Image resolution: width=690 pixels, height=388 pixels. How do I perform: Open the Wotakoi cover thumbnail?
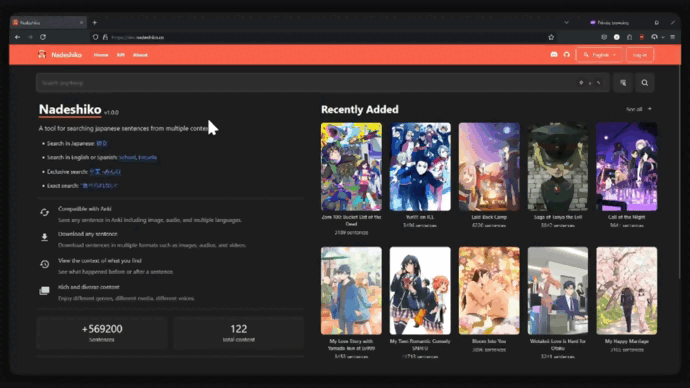tap(558, 291)
